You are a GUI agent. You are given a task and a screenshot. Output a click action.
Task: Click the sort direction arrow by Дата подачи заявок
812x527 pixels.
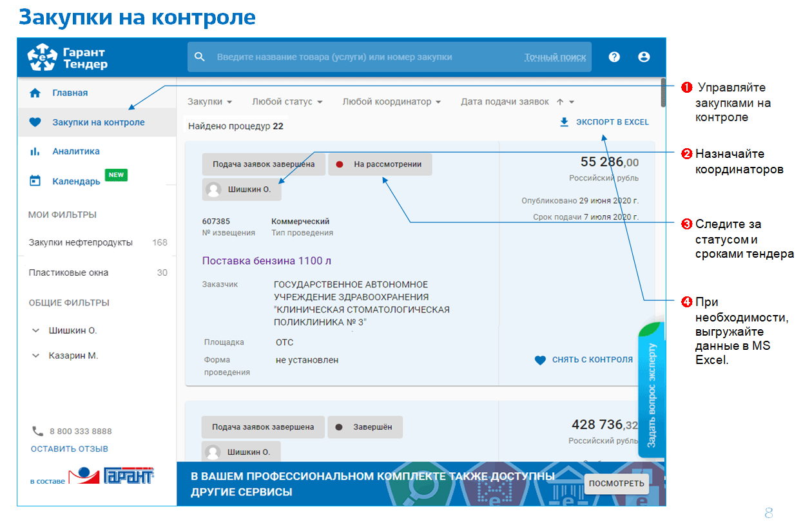559,102
